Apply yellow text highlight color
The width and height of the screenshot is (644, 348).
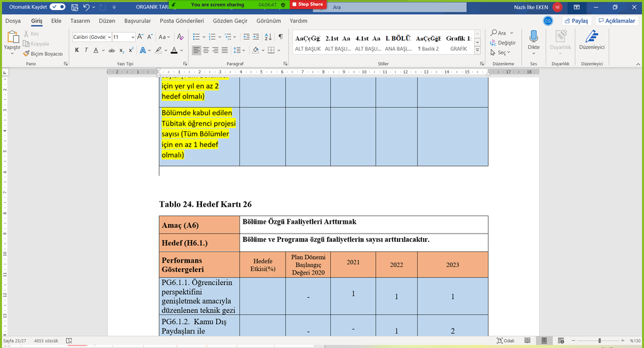(158, 50)
